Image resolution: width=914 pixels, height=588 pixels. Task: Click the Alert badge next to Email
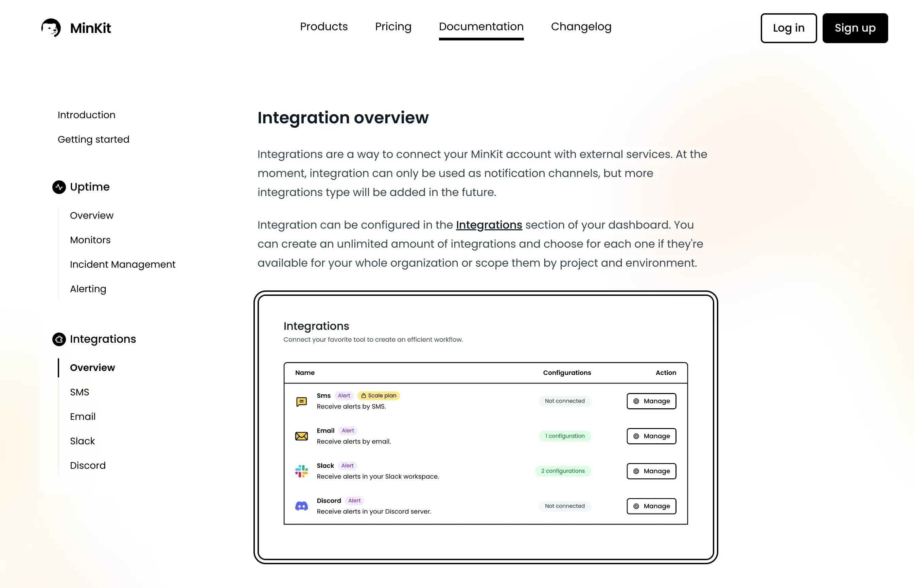(348, 431)
